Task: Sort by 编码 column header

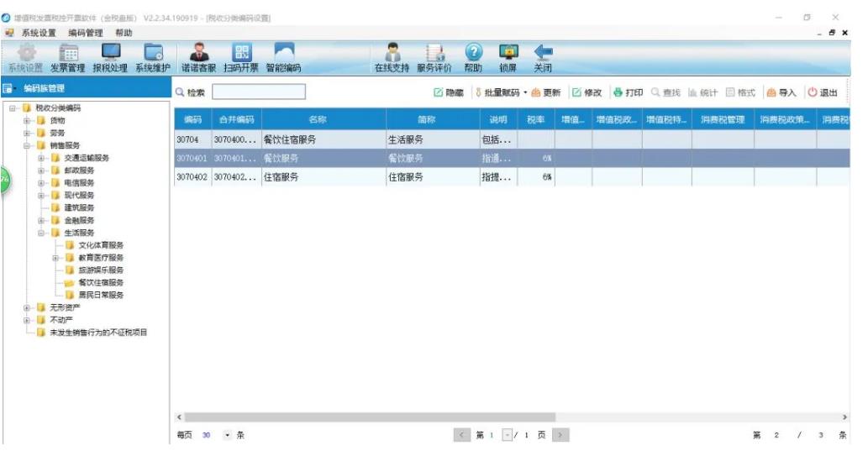Action: pos(192,119)
